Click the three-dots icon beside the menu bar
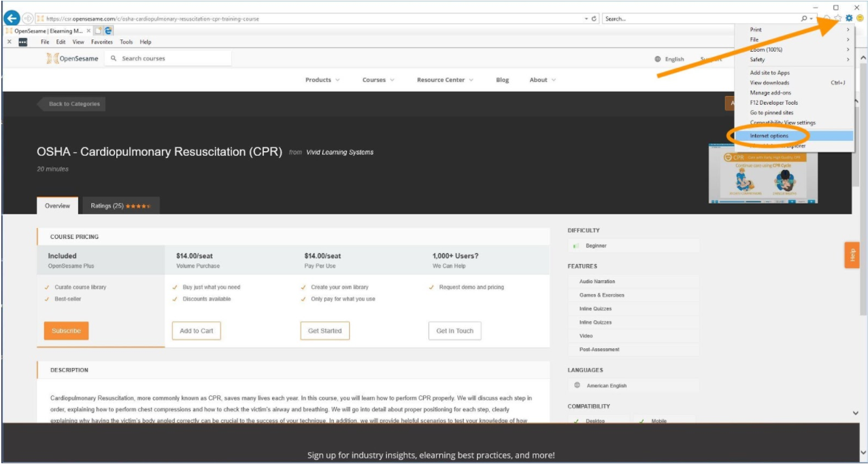The image size is (868, 464). coord(22,42)
